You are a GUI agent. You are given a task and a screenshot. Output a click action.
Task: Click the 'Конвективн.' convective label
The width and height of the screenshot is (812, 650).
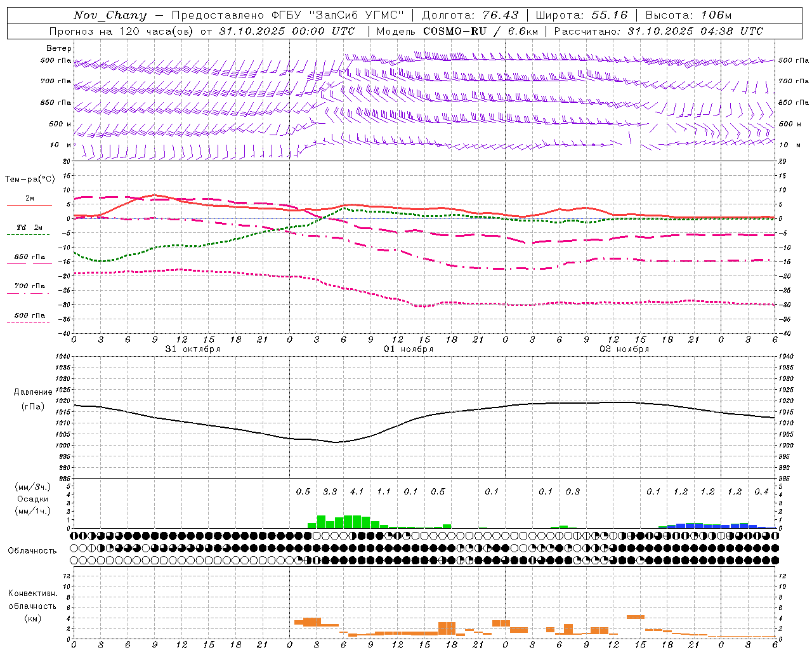32,594
